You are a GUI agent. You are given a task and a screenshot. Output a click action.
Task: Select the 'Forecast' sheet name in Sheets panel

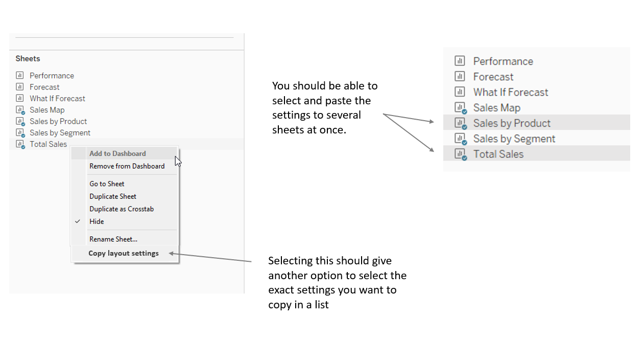click(44, 87)
